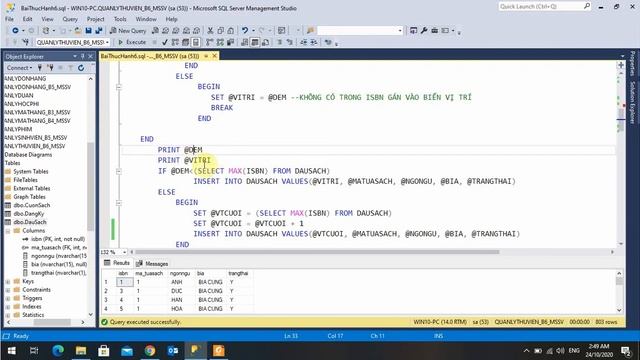Expand the Constraints folder node
This screenshot has height=360, width=640.
click(x=8, y=290)
